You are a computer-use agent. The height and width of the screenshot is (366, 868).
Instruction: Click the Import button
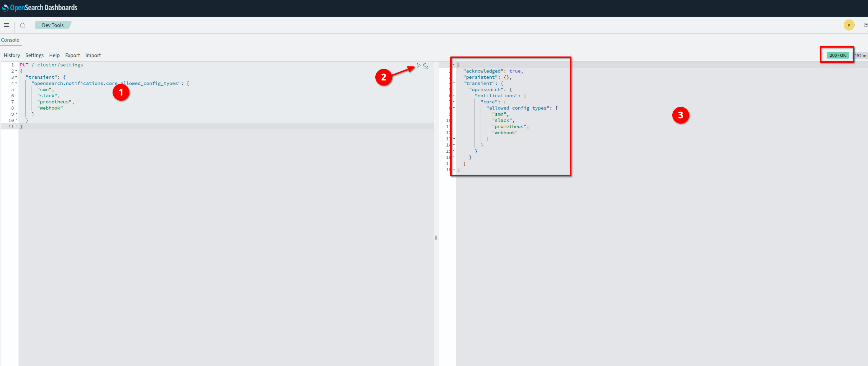click(93, 55)
